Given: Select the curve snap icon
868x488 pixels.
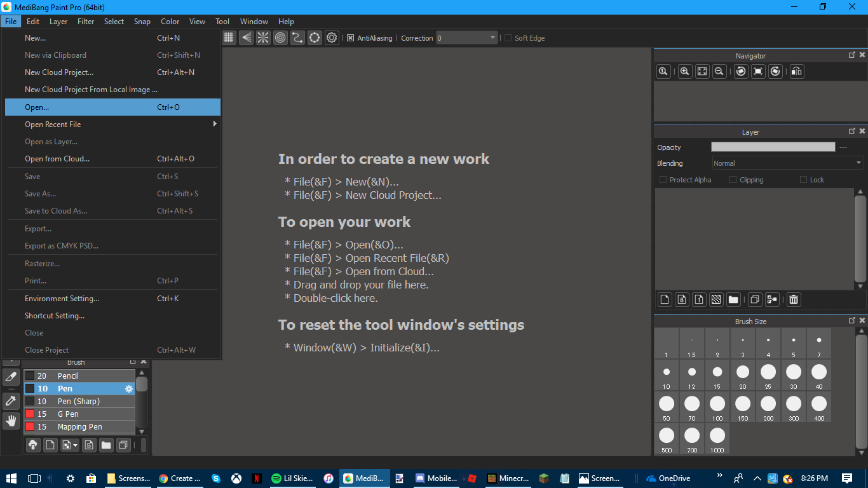Looking at the screenshot, I should pyautogui.click(x=297, y=37).
